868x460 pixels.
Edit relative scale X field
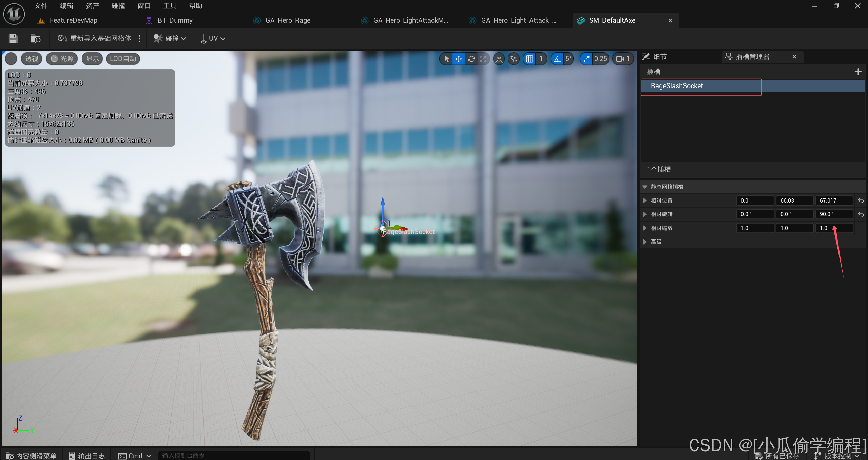point(755,228)
